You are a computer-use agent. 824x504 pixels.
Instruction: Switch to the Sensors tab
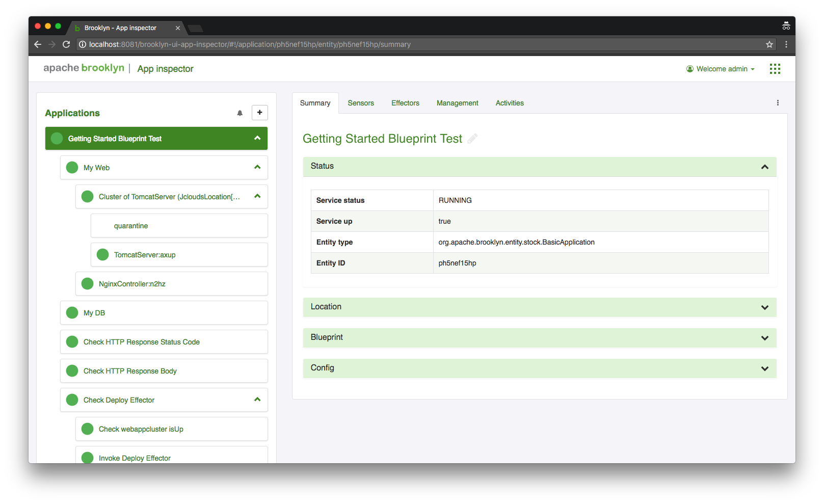pos(361,103)
